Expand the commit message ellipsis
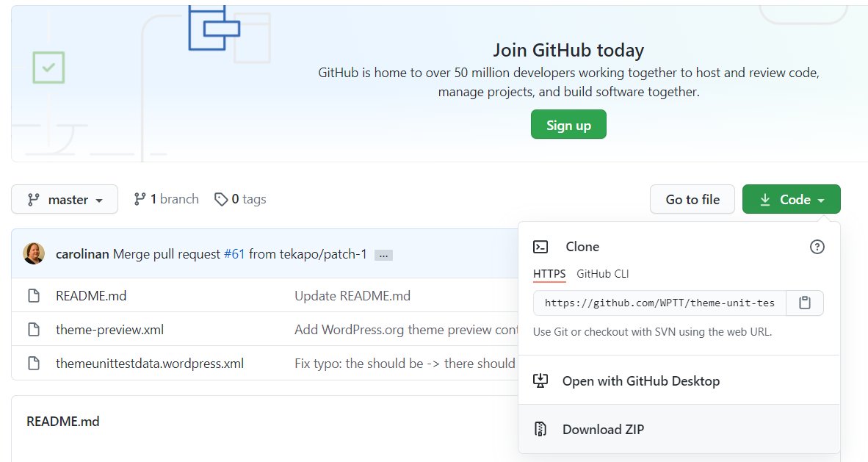Image resolution: width=868 pixels, height=462 pixels. (x=383, y=255)
